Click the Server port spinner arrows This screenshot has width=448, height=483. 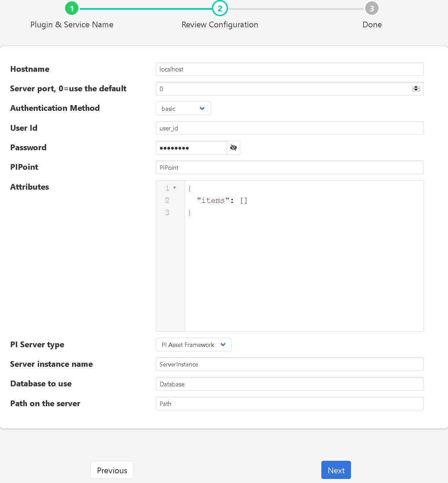click(x=416, y=89)
